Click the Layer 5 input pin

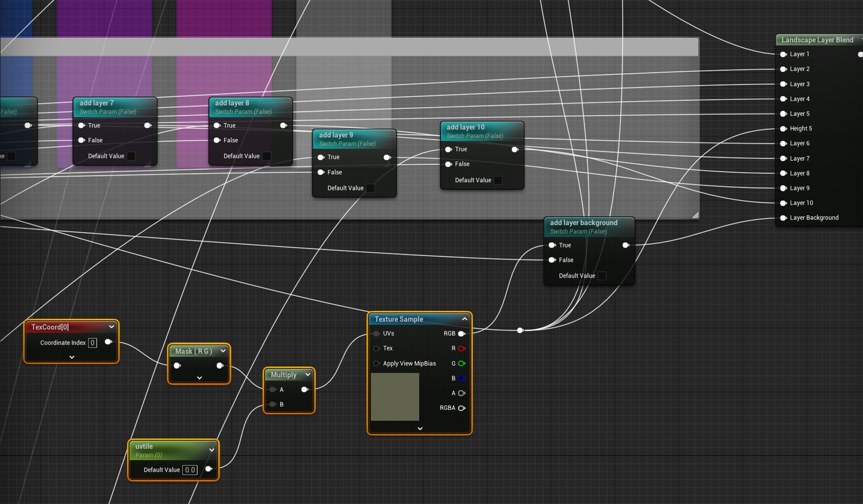coord(783,114)
